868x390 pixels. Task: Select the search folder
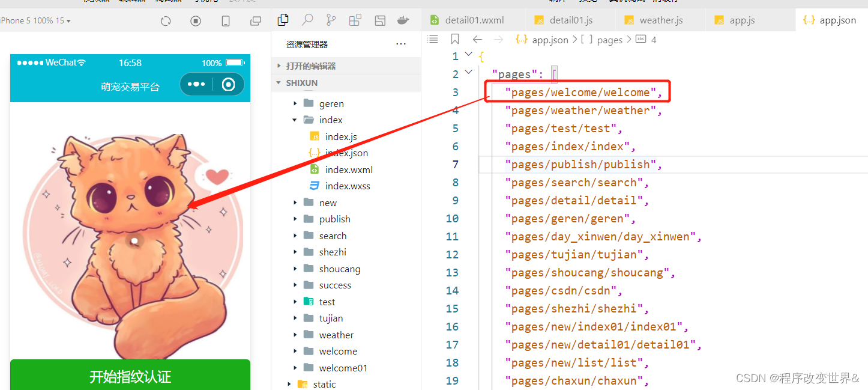(333, 236)
